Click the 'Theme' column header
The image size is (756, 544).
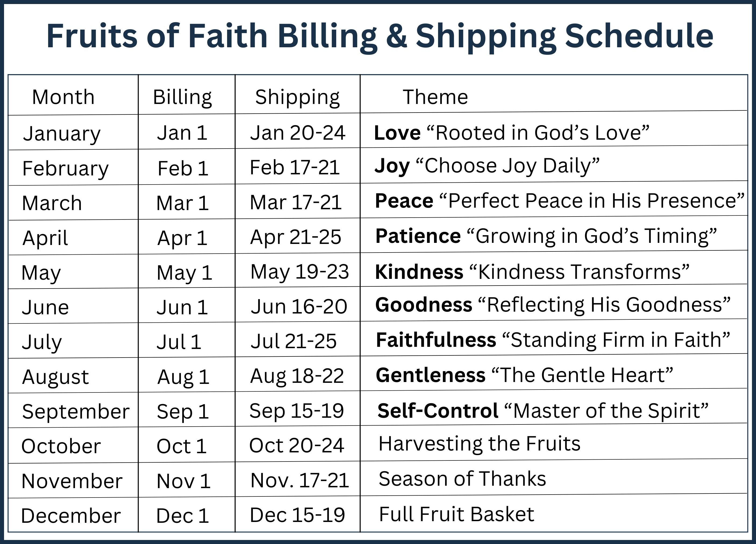pos(435,97)
